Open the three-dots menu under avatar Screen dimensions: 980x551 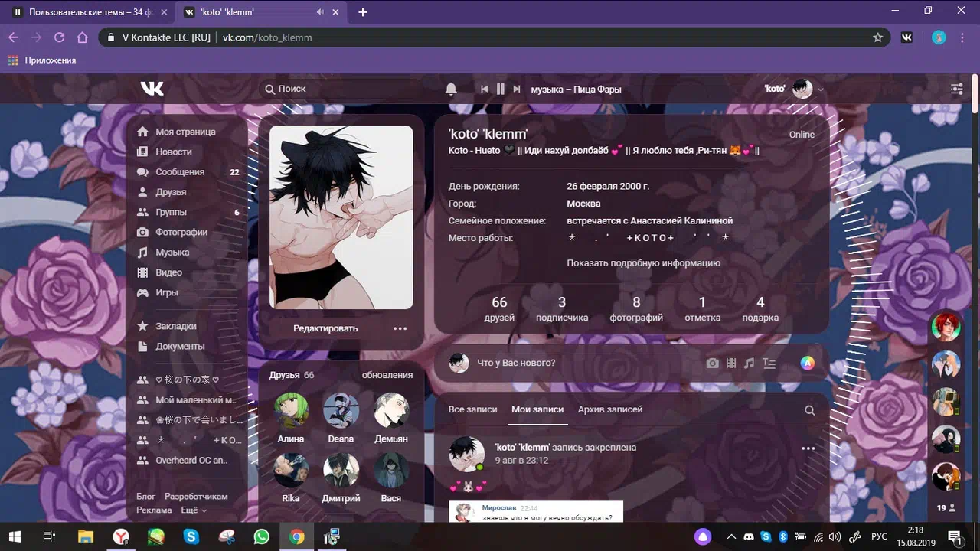(400, 328)
